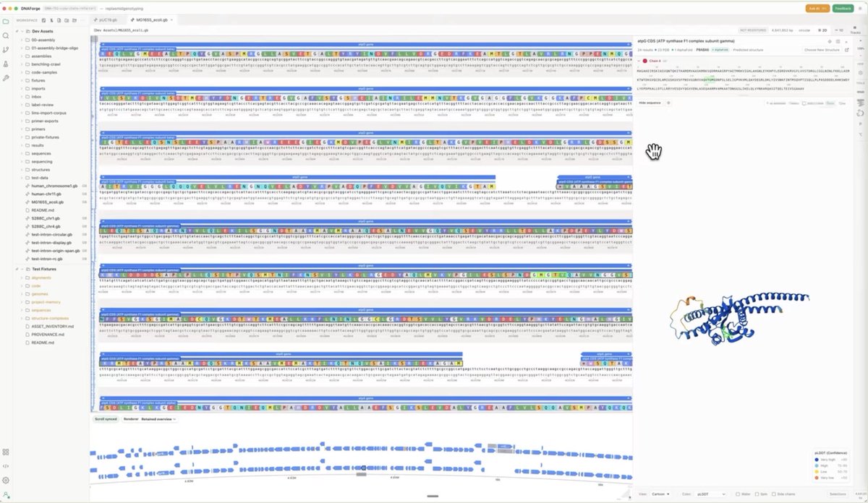
Task: Click the locate target icon in structure panel header
Action: pyautogui.click(x=830, y=41)
